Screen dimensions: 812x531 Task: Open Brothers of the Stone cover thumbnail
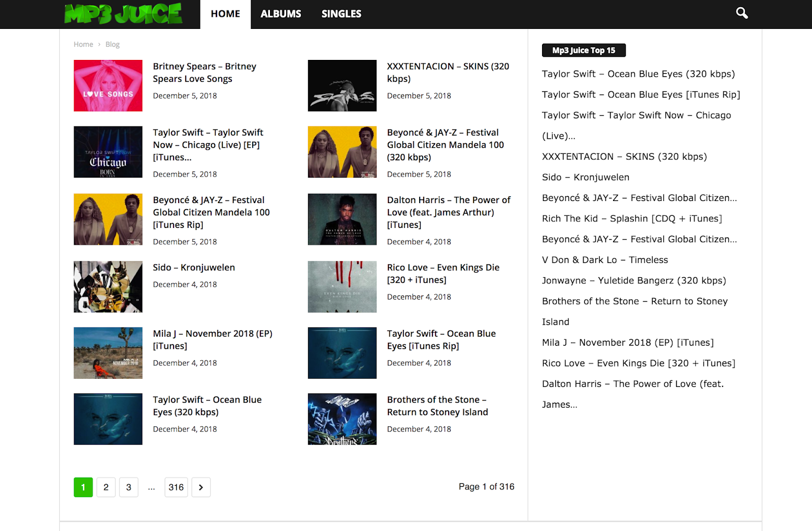(342, 419)
